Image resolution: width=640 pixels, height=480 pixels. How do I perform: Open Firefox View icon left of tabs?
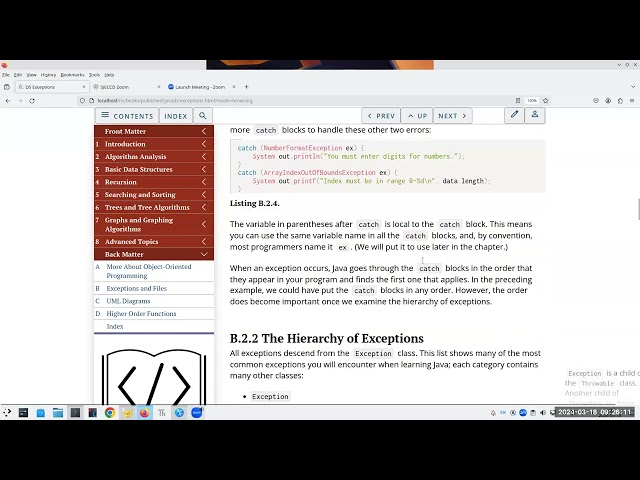coord(7,87)
